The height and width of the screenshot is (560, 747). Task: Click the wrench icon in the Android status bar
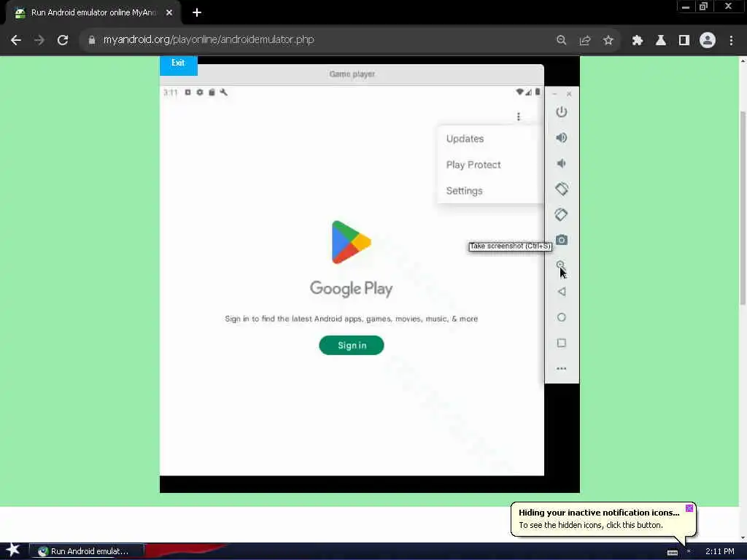tap(223, 93)
